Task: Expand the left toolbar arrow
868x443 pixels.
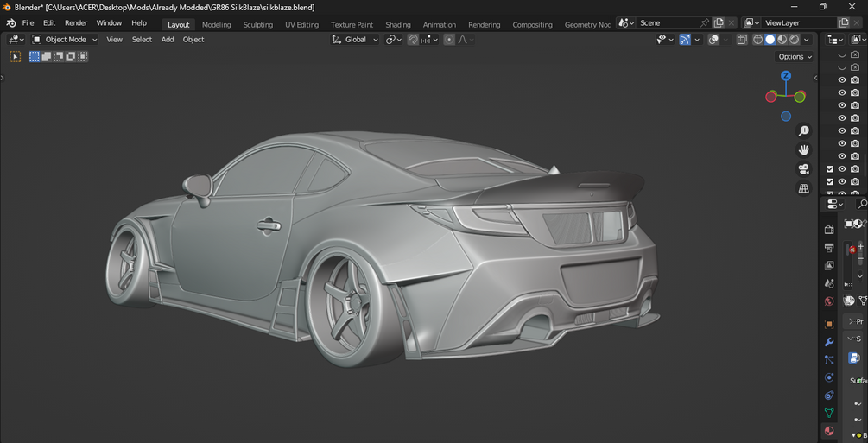Action: (3, 78)
